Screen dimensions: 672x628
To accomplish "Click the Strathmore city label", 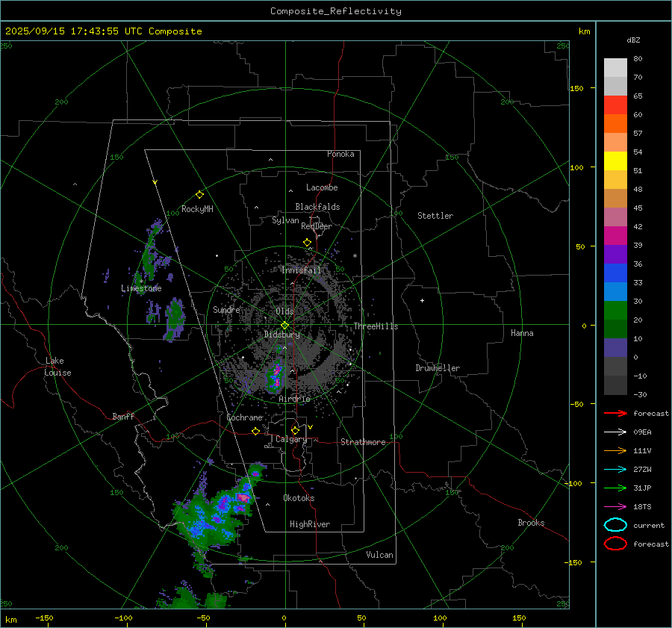I will [363, 442].
